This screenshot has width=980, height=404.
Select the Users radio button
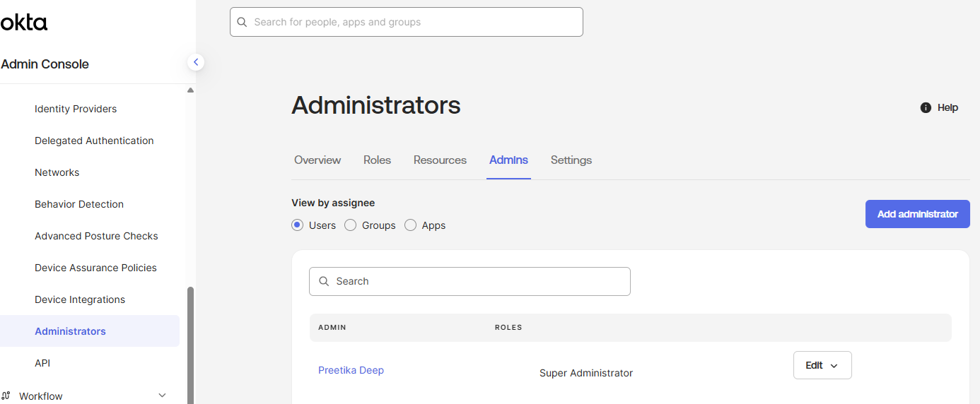(298, 225)
